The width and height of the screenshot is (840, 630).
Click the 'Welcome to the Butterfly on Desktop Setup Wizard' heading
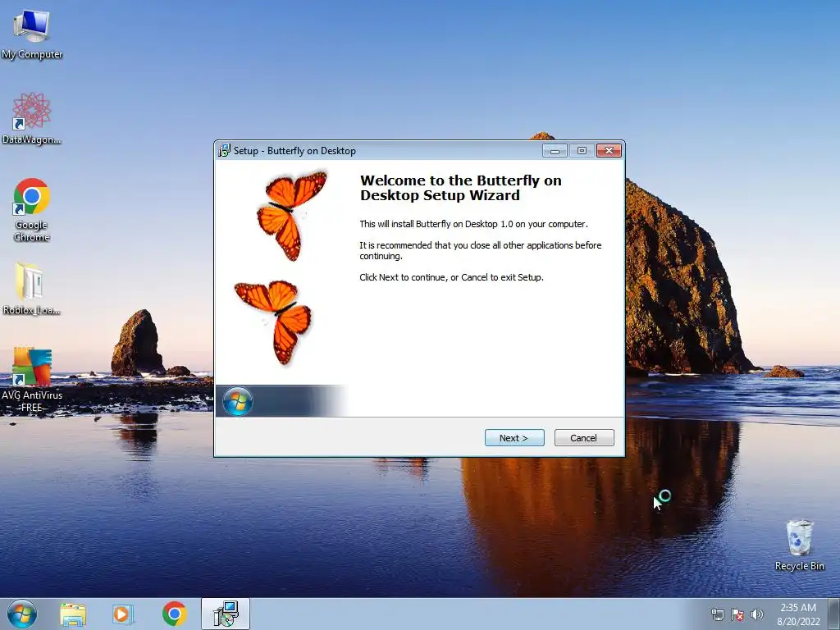click(461, 188)
